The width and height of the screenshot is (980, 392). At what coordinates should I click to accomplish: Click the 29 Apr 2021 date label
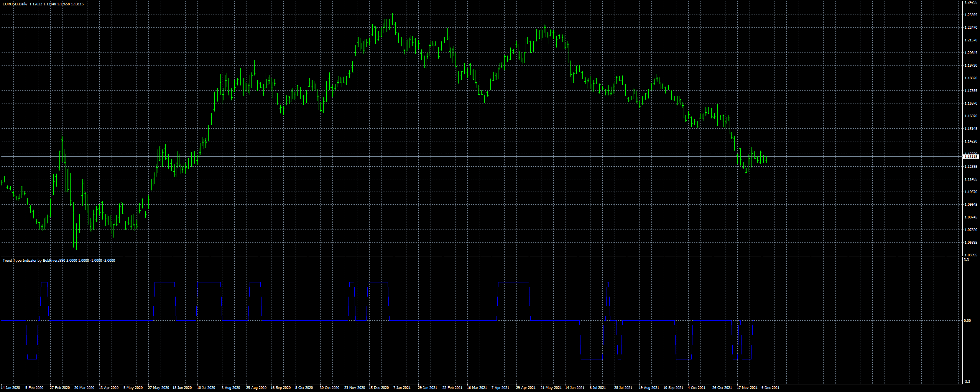click(526, 388)
